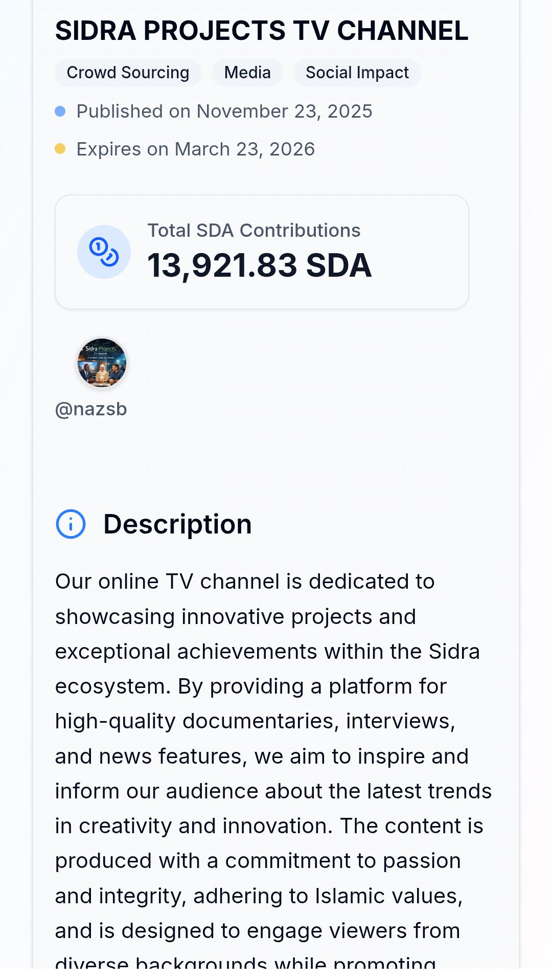Image resolution: width=552 pixels, height=980 pixels.
Task: Click the Published on November 23, 2025 text
Action: (x=224, y=112)
